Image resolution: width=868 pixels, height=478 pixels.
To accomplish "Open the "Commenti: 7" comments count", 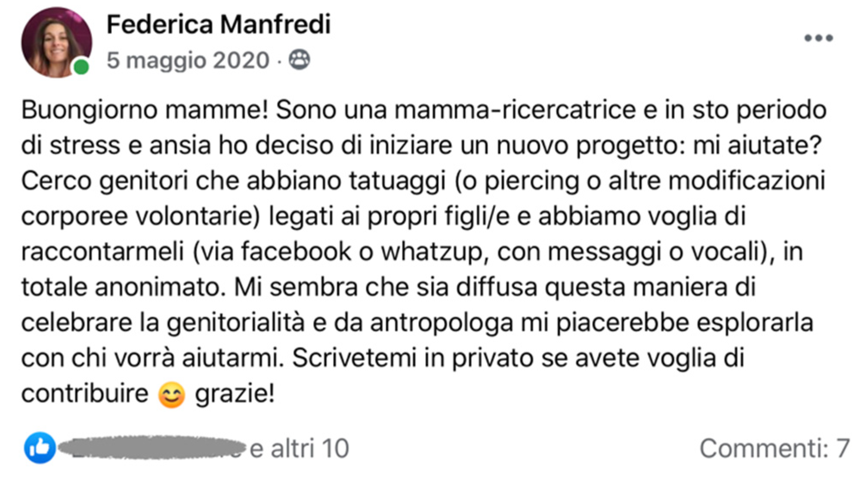I will click(774, 448).
